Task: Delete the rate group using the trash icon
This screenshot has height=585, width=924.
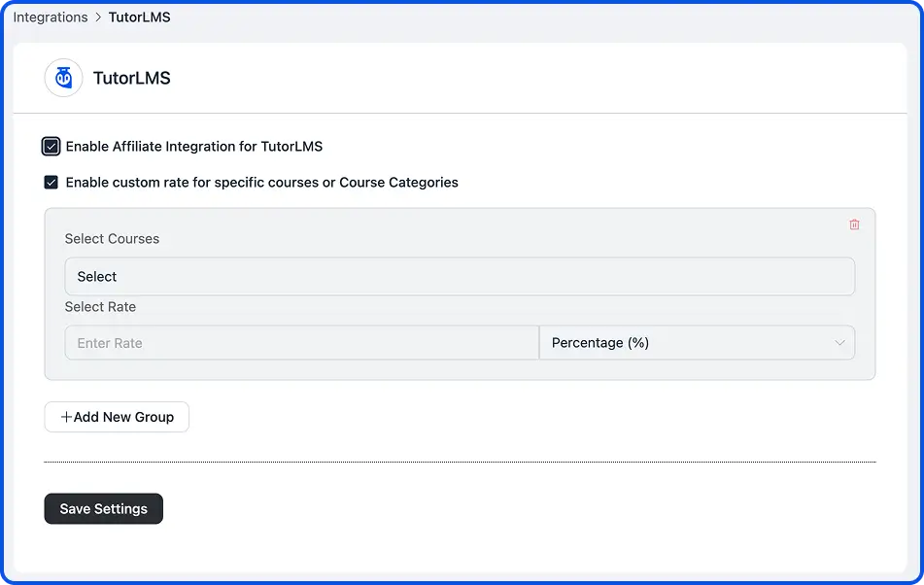Action: [x=854, y=224]
